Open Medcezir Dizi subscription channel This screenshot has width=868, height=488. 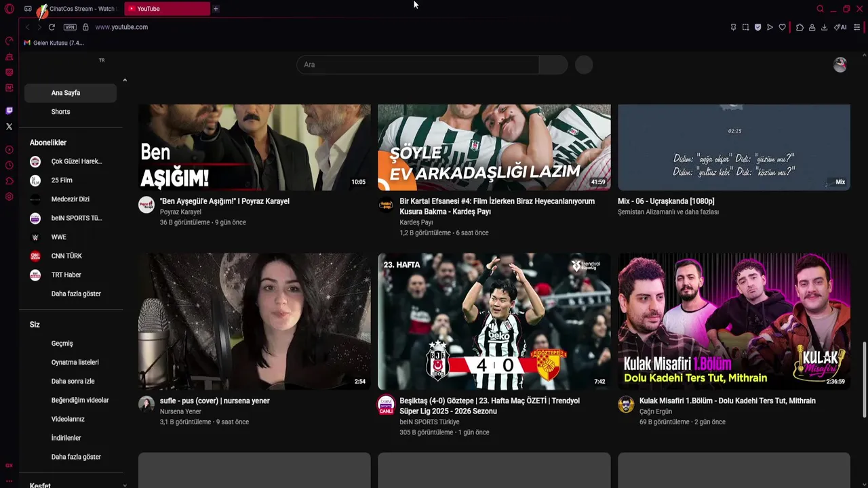[x=71, y=199]
